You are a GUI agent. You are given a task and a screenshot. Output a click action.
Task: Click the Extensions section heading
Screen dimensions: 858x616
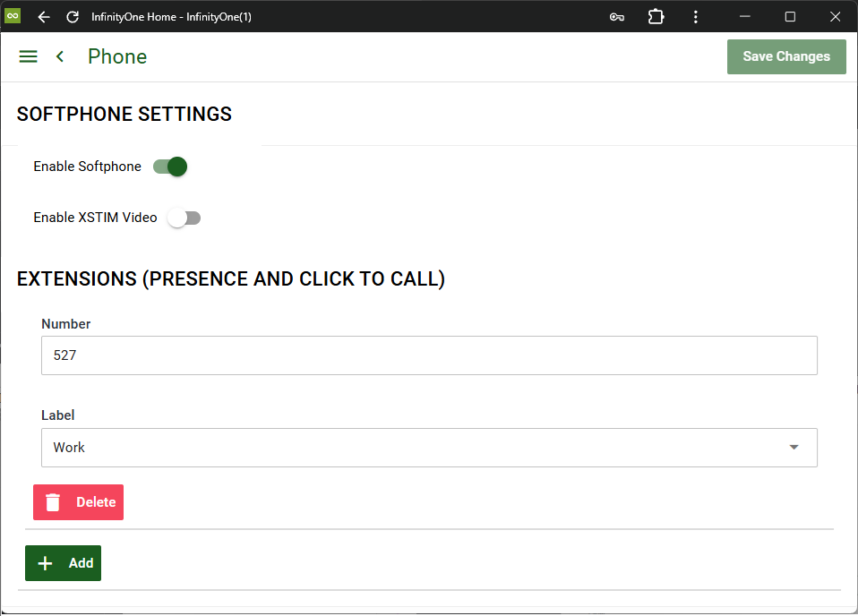tap(231, 279)
